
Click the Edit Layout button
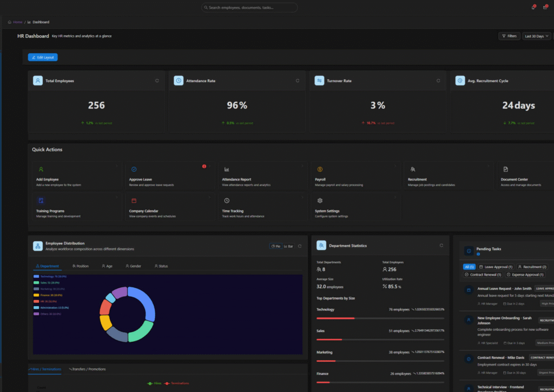(x=43, y=57)
